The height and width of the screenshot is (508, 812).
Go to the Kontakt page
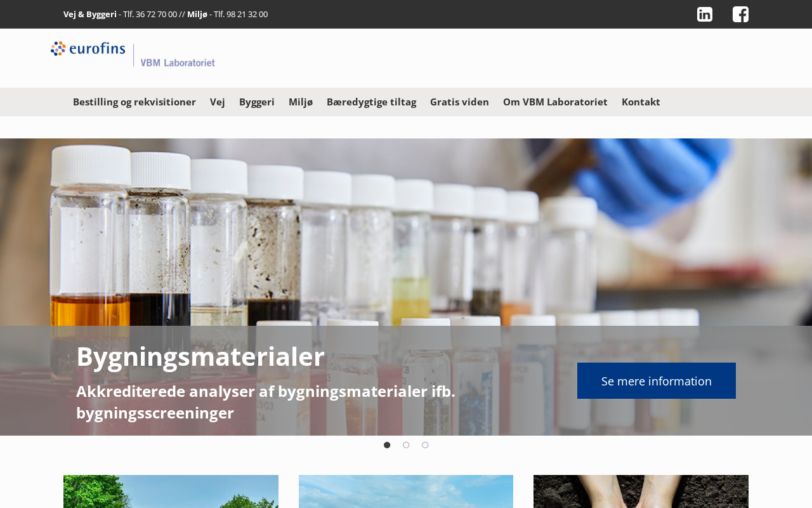pos(641,102)
